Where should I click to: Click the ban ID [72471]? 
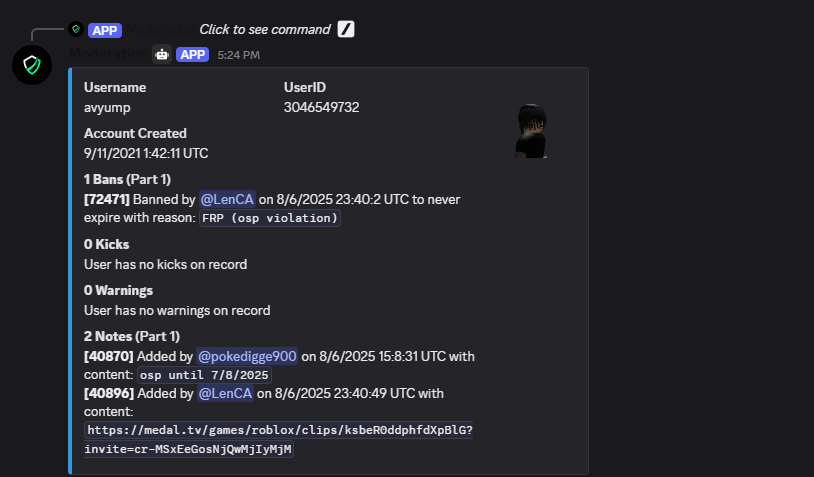pos(107,199)
